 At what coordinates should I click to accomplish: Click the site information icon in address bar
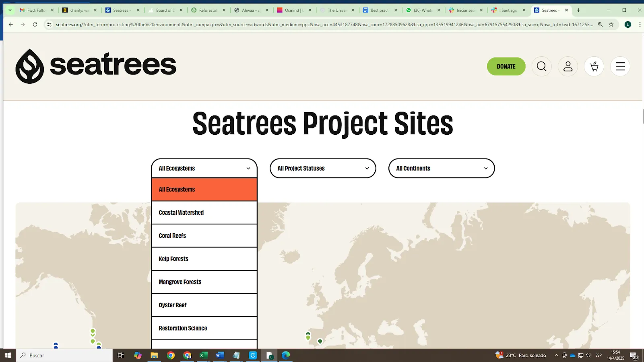[49, 25]
